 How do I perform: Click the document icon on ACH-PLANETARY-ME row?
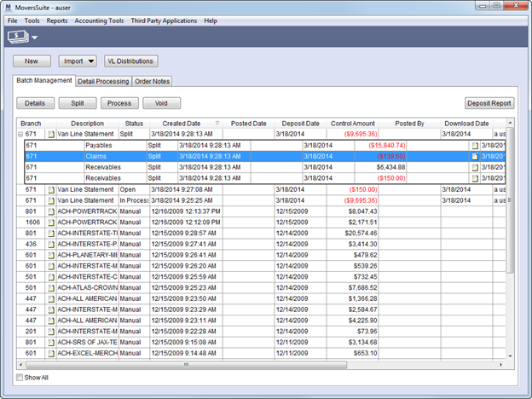(50, 254)
